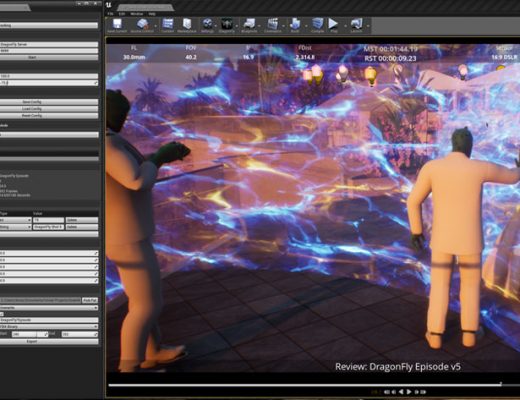The height and width of the screenshot is (400, 520).
Task: Click the DragonFly Server name field
Action: (49, 44)
